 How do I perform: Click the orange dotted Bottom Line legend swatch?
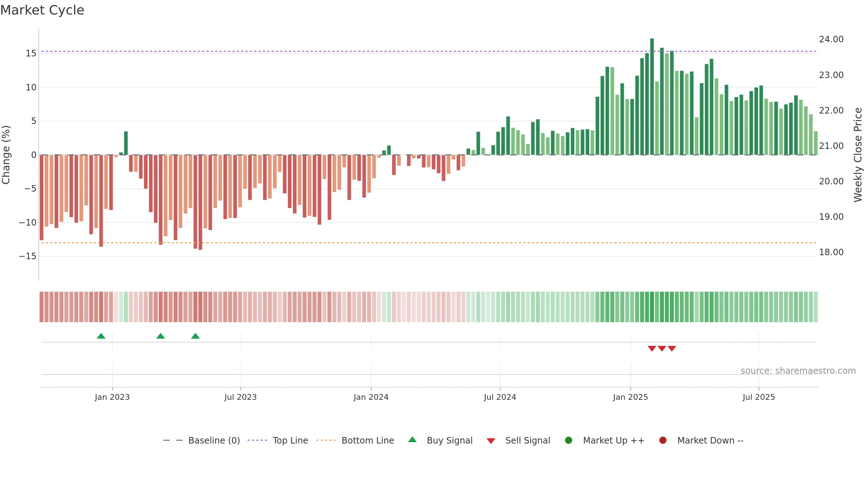coord(326,440)
